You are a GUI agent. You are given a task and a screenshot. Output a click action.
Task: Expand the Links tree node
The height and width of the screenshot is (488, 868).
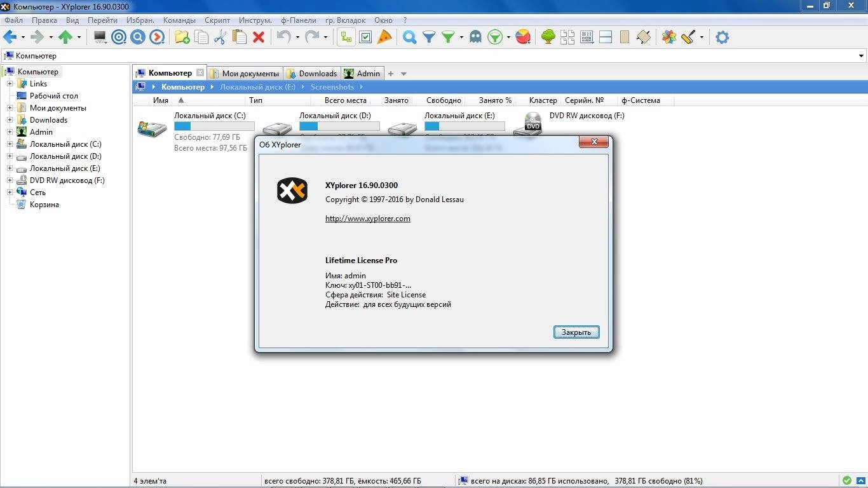tap(10, 84)
